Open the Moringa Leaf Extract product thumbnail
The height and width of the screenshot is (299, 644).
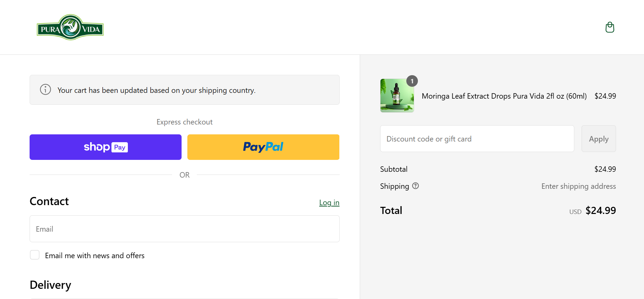point(397,96)
